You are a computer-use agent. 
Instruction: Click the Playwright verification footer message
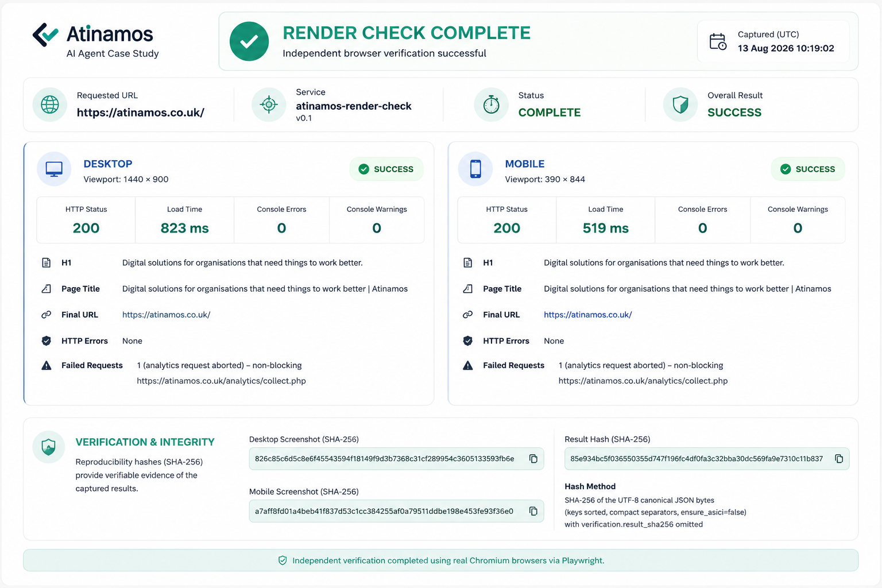click(x=448, y=560)
